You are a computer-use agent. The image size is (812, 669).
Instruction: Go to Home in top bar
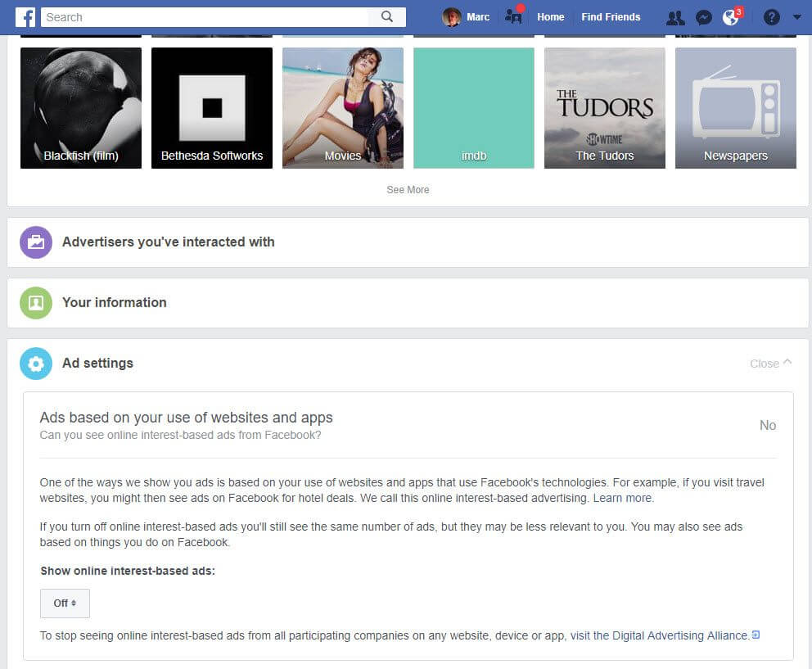point(551,17)
